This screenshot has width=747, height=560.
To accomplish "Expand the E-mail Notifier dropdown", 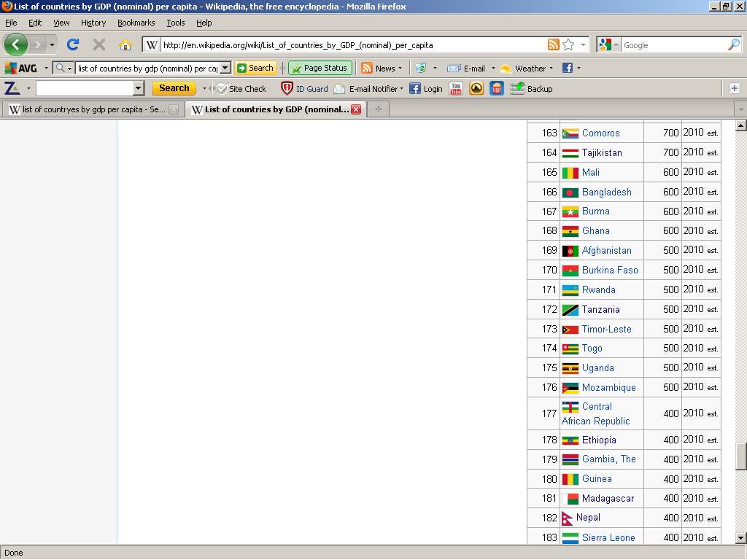I will (401, 89).
